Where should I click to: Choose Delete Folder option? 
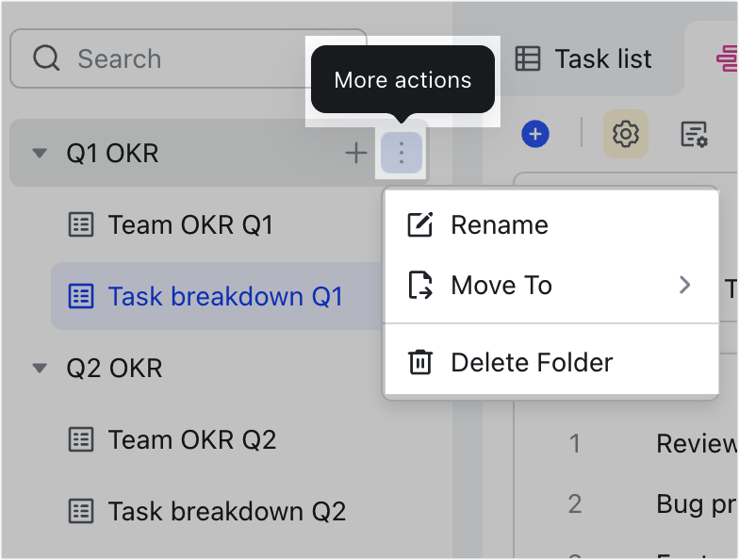pyautogui.click(x=551, y=362)
